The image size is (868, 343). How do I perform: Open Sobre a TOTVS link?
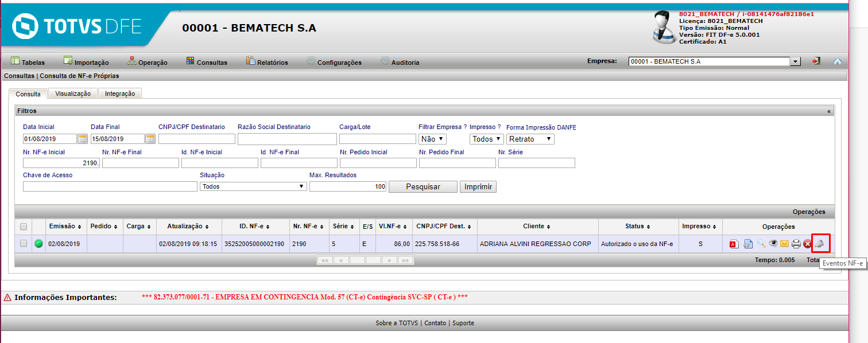click(398, 323)
